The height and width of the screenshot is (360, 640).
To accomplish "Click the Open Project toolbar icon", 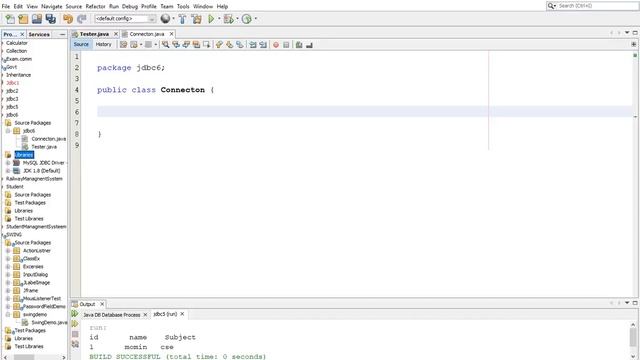I will click(37, 19).
